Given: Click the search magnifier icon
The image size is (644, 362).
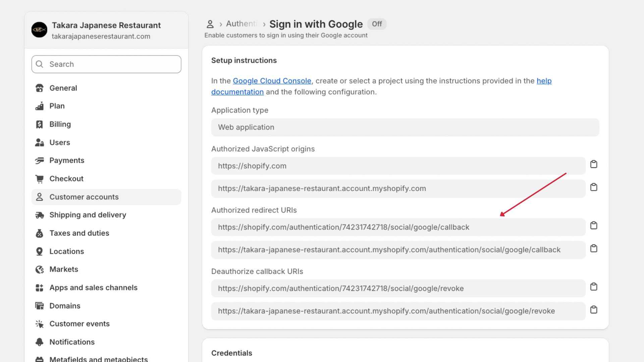Looking at the screenshot, I should [x=40, y=64].
